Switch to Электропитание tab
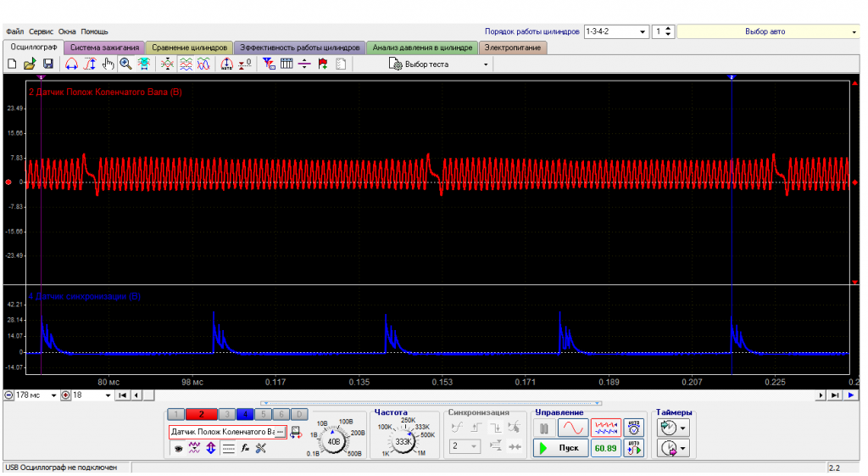 513,48
